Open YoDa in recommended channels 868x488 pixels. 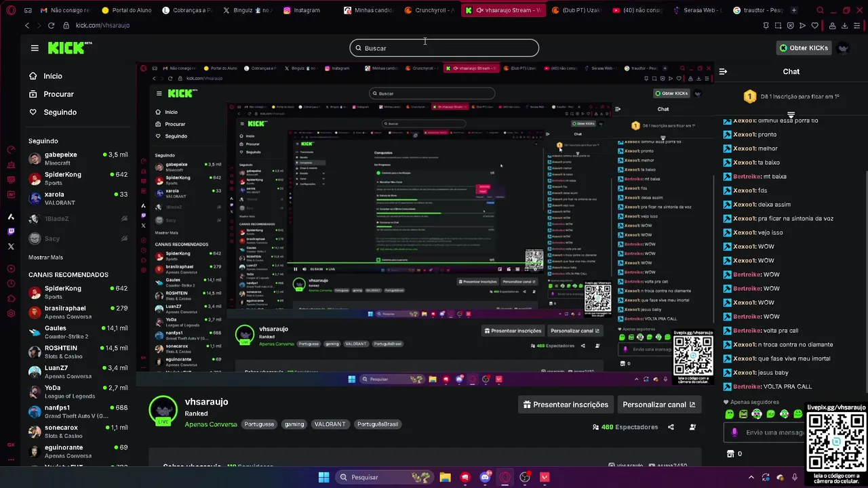pyautogui.click(x=77, y=392)
